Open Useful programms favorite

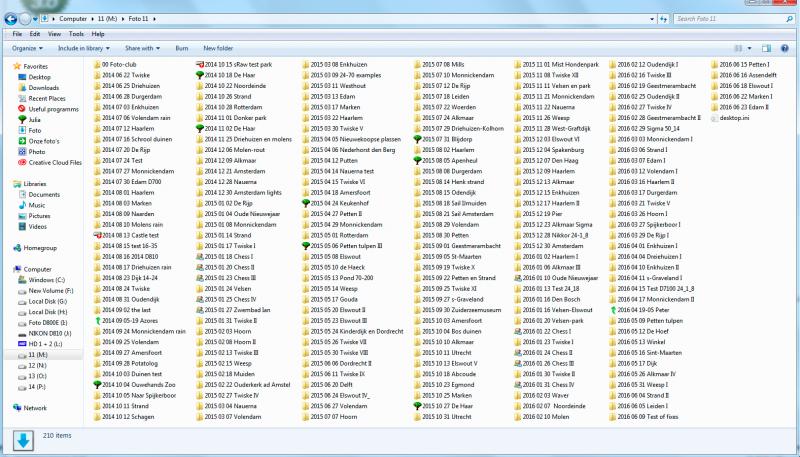[x=54, y=109]
